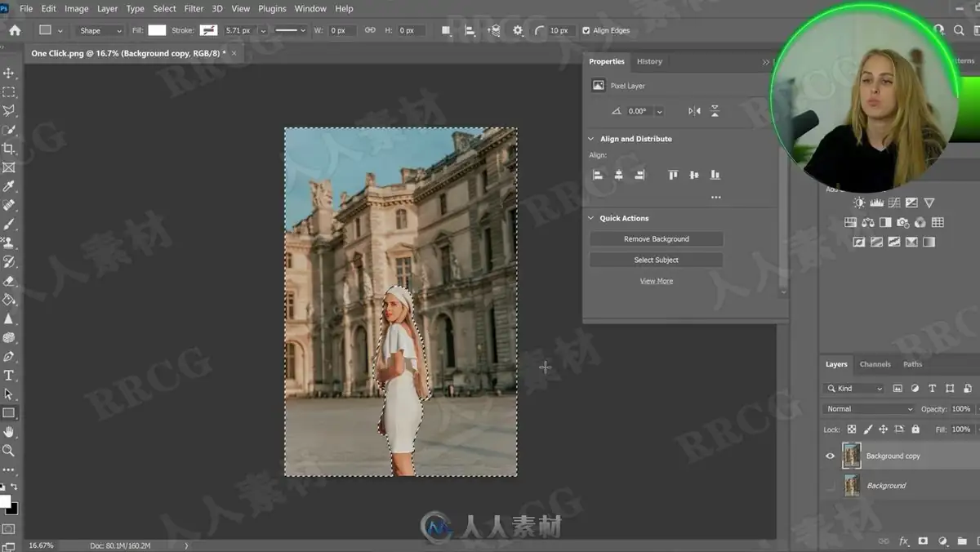Close the One Click.png document tab
The height and width of the screenshot is (552, 980).
click(234, 53)
